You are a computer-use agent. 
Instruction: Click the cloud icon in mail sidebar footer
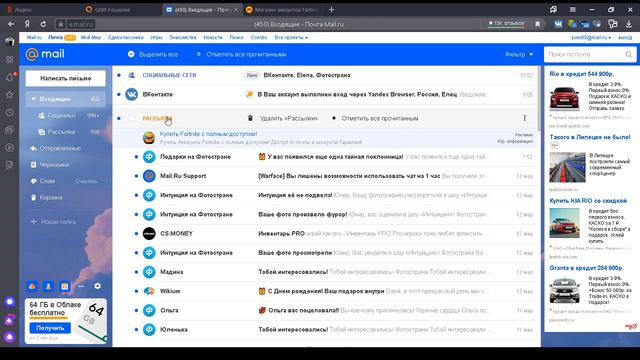[32, 287]
